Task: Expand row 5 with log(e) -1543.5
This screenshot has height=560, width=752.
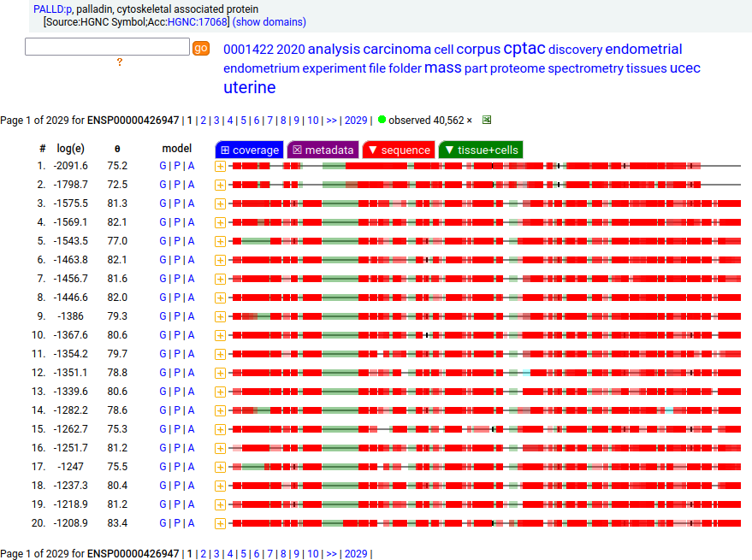Action: click(220, 242)
